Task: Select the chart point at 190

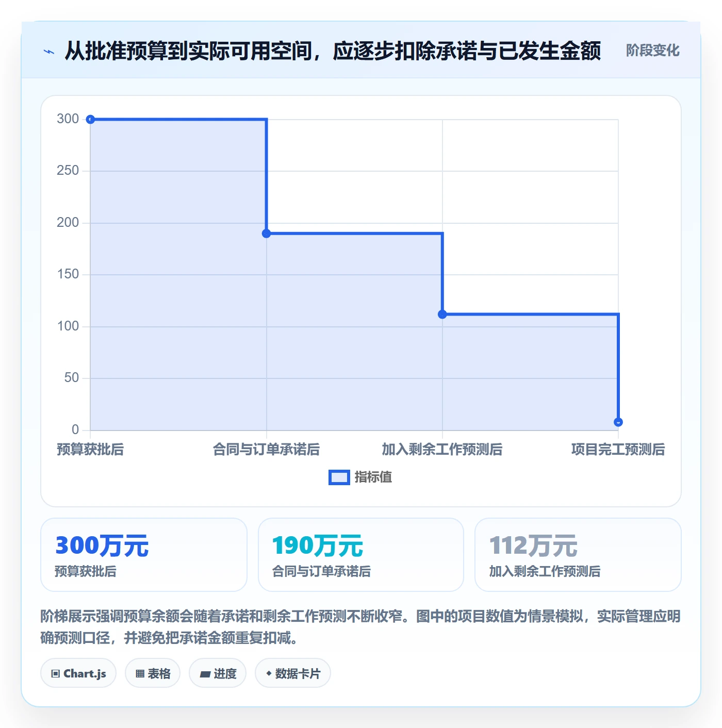Action: [x=266, y=234]
